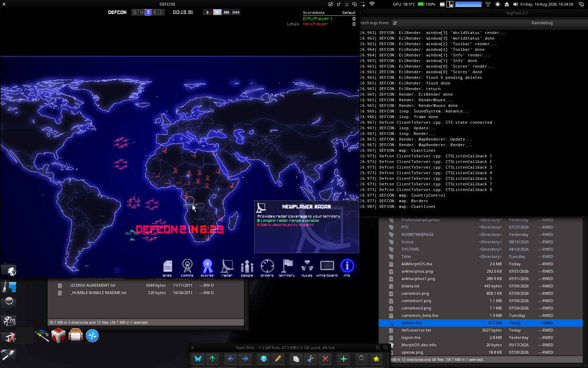
Task: Open the film reel multimedia folder icon
Action: [x=9, y=320]
